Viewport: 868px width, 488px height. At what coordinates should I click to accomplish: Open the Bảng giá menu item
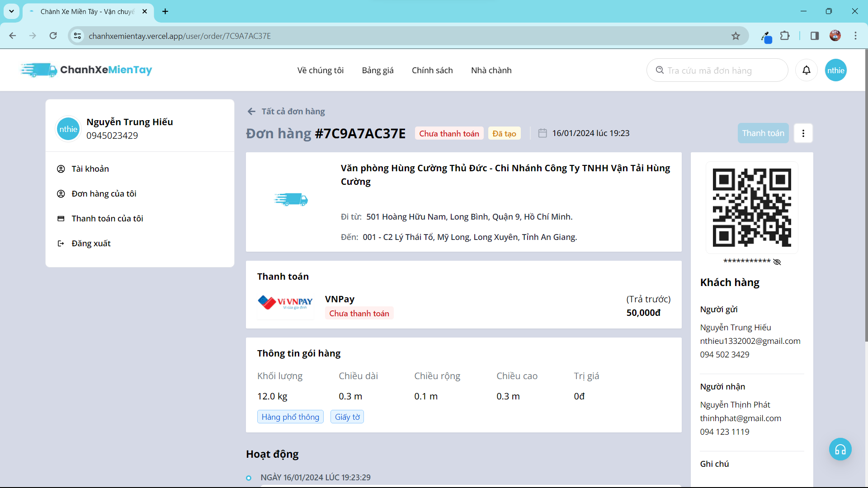(x=377, y=70)
